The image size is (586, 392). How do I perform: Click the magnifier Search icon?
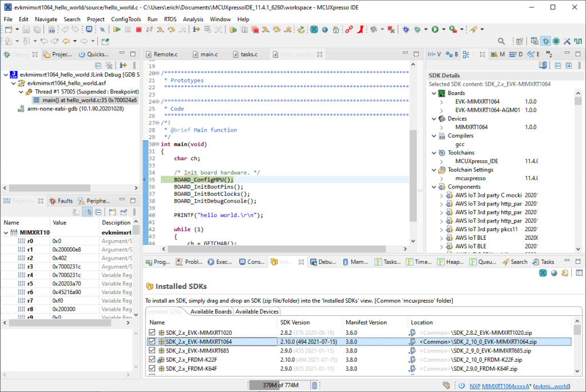[x=501, y=41]
